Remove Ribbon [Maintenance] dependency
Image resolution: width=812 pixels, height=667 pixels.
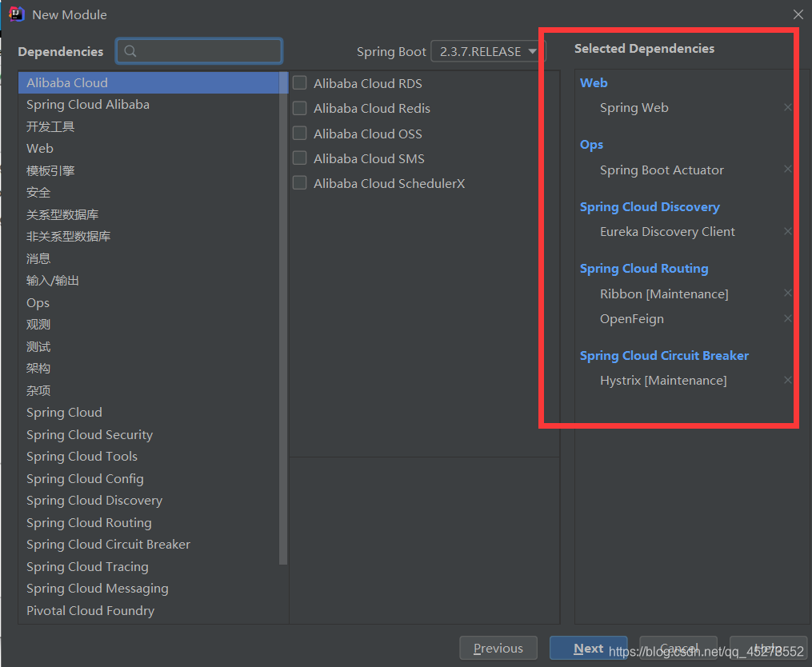[x=788, y=293]
